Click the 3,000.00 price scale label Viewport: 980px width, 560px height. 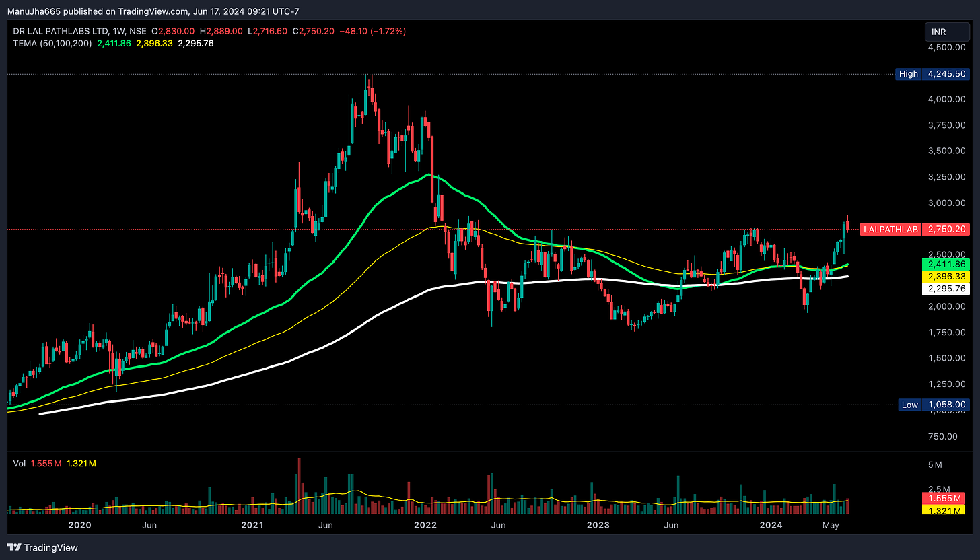pyautogui.click(x=946, y=203)
